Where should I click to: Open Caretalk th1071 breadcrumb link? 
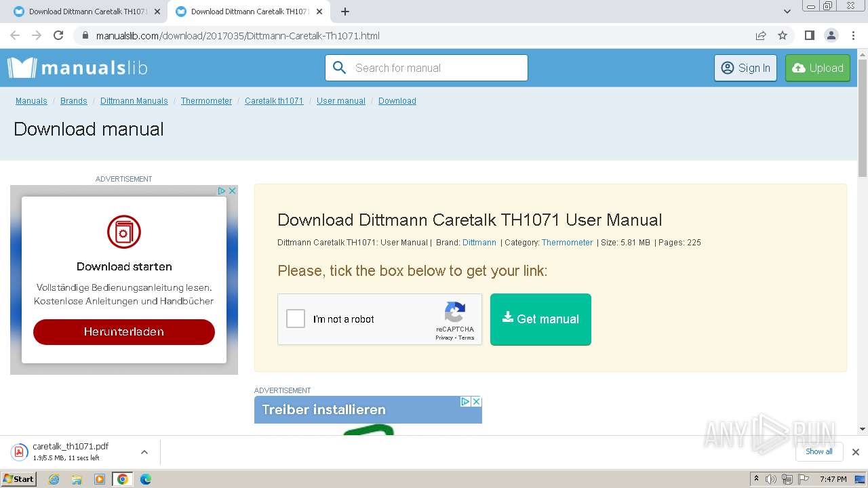click(274, 101)
